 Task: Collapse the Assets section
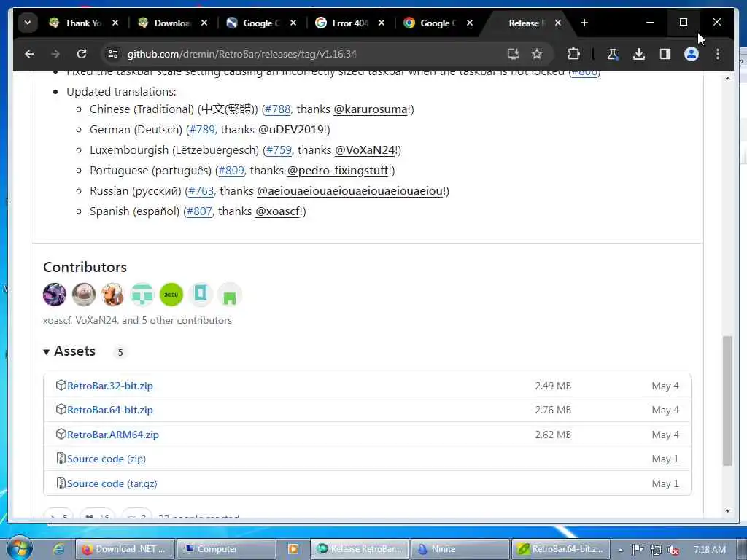point(69,351)
